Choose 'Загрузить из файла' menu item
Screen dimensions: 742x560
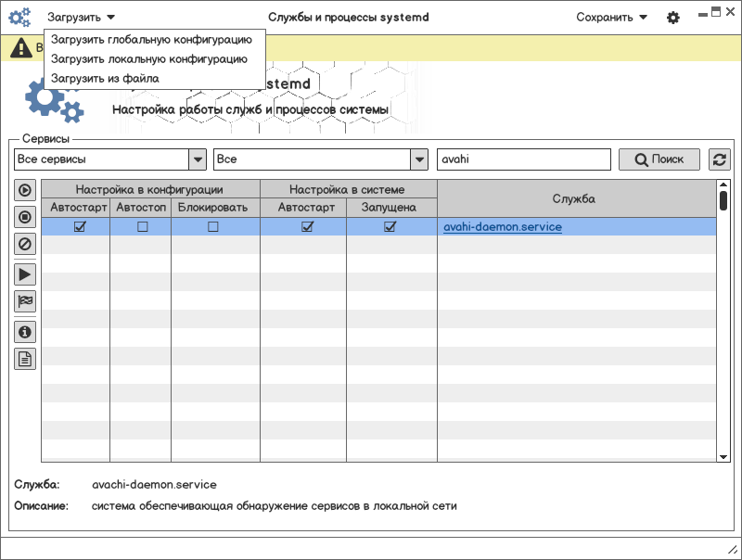coord(105,79)
